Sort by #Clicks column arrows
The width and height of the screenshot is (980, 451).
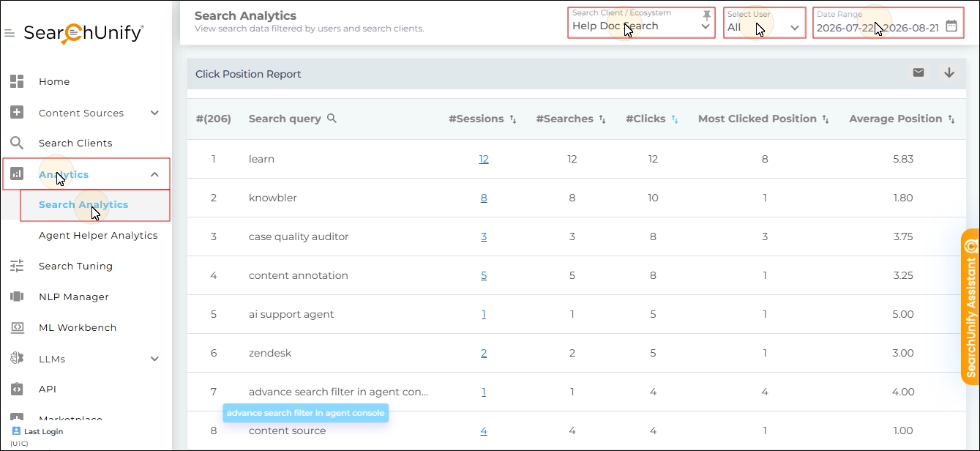[x=675, y=119]
